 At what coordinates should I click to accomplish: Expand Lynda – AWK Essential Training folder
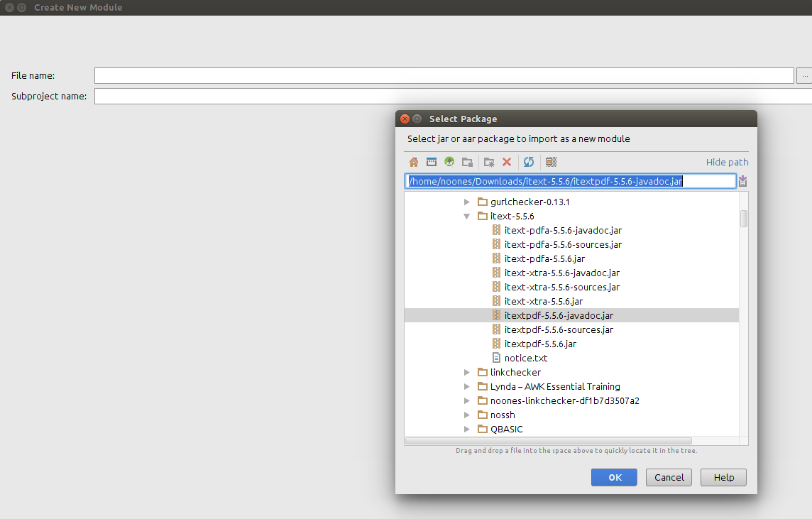(x=466, y=386)
